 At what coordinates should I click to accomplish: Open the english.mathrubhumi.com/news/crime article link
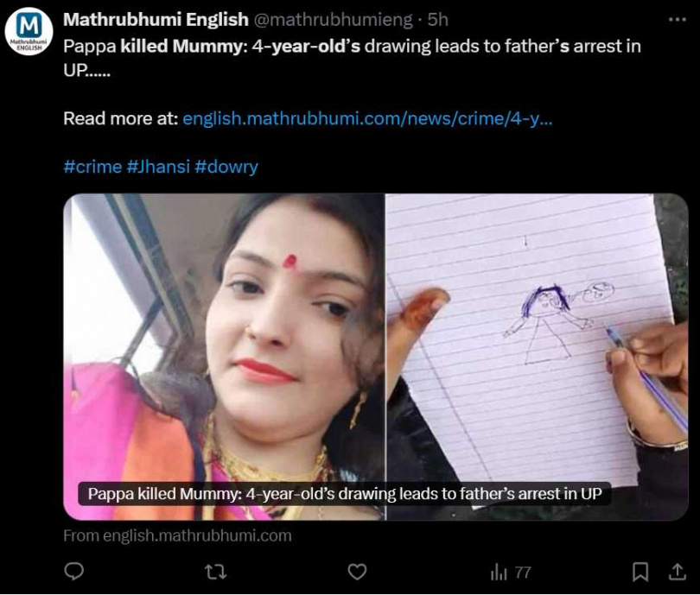click(367, 118)
